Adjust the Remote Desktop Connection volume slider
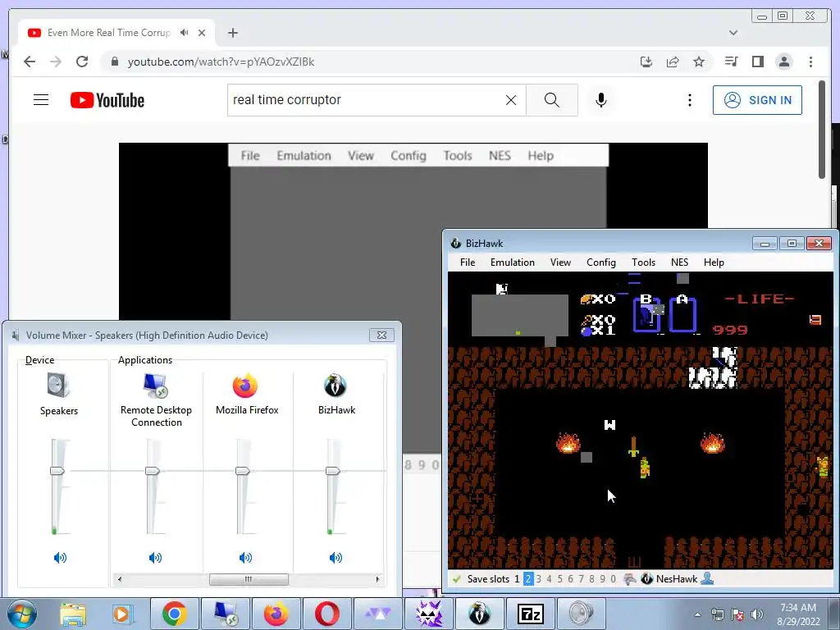Image resolution: width=840 pixels, height=630 pixels. 152,471
